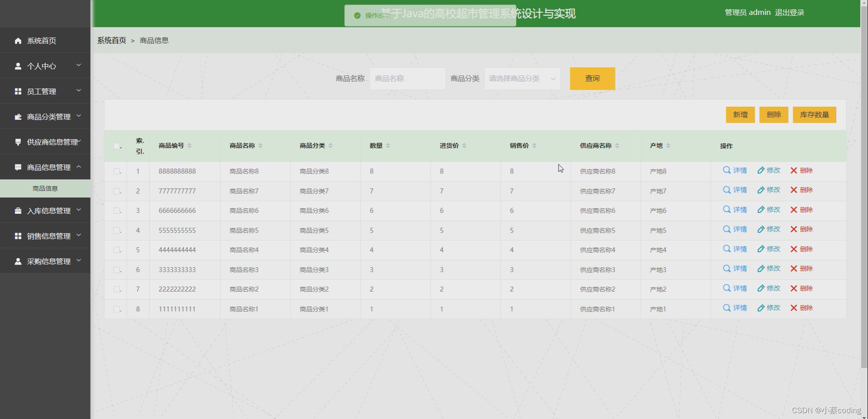Sort by 商品分类 column arrows

[x=330, y=146]
